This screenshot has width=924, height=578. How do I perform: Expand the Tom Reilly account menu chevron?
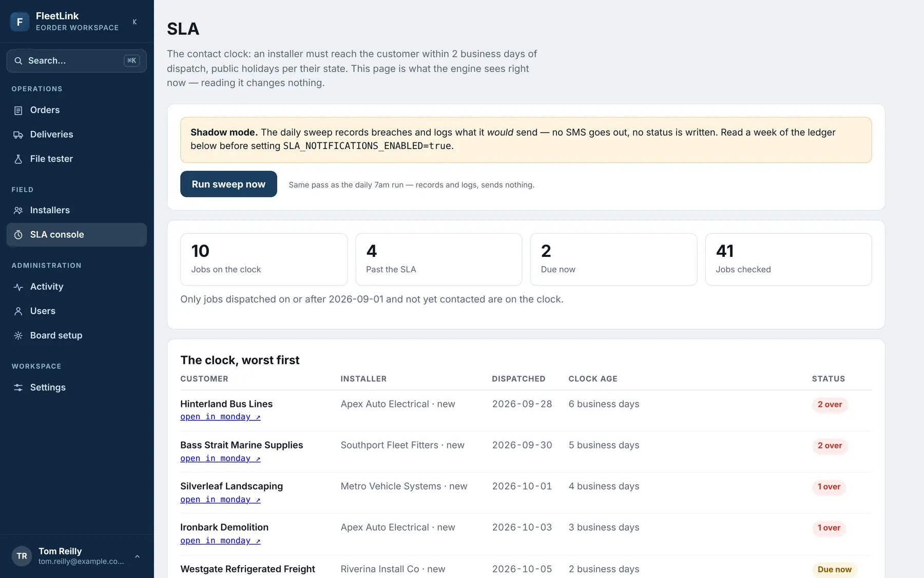coord(137,556)
